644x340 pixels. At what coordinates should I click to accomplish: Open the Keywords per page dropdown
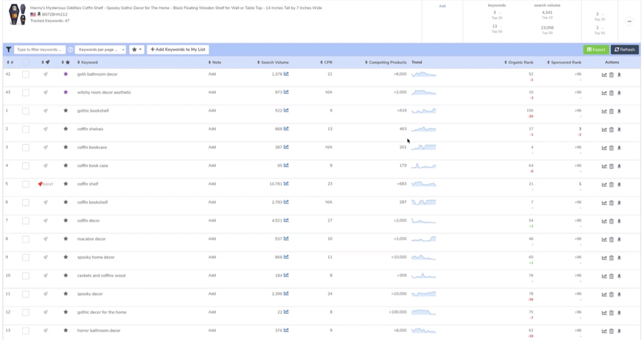point(100,49)
